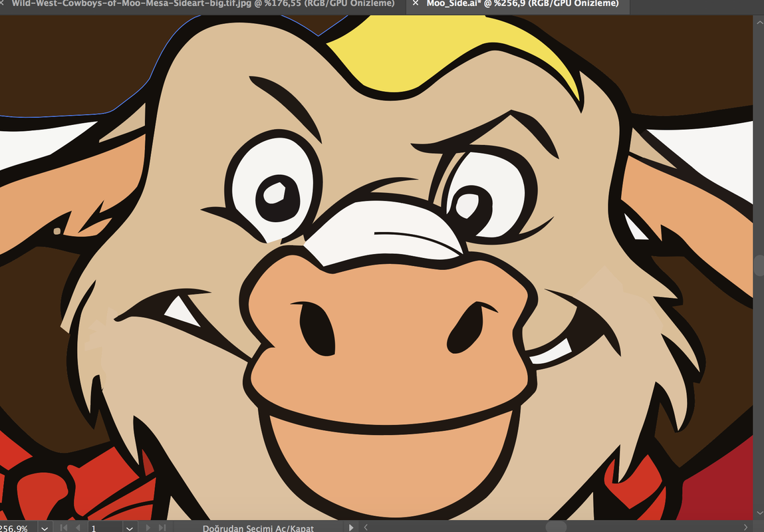Click the vertical scrollbar up arrow
The height and width of the screenshot is (532, 764).
coord(759,23)
